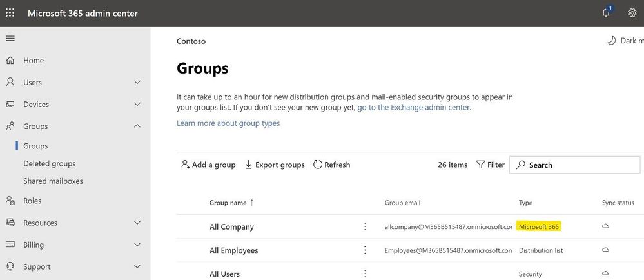The image size is (644, 280).
Task: Expand the Support section chevron
Action: click(137, 266)
